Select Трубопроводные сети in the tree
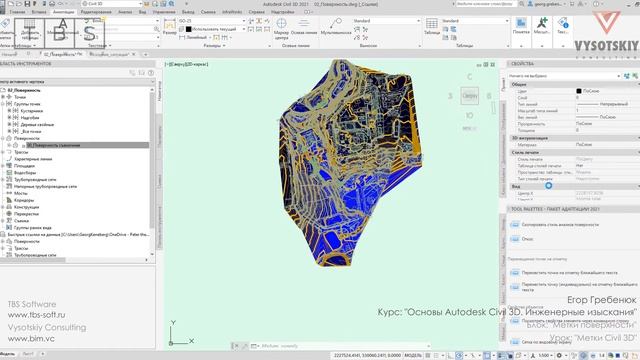 pos(35,180)
